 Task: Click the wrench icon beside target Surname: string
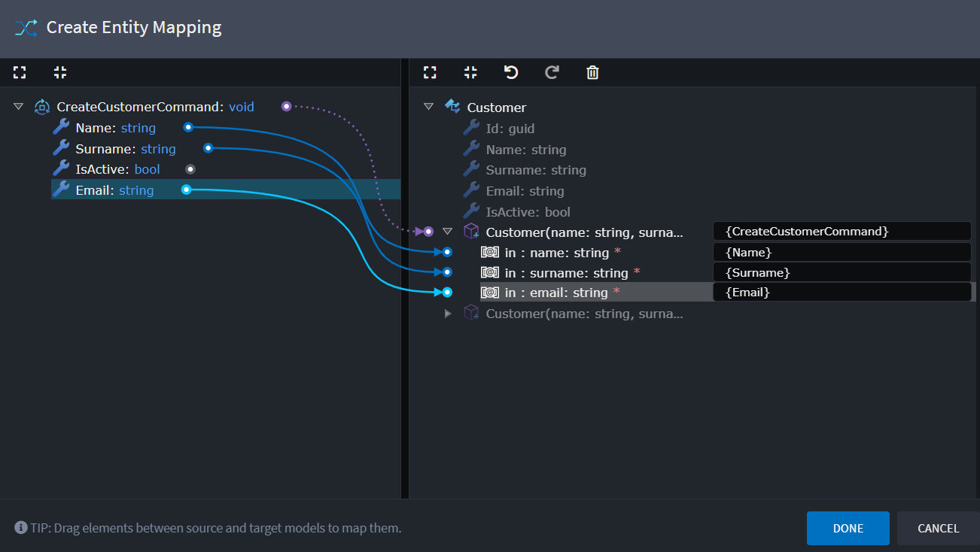tap(471, 169)
